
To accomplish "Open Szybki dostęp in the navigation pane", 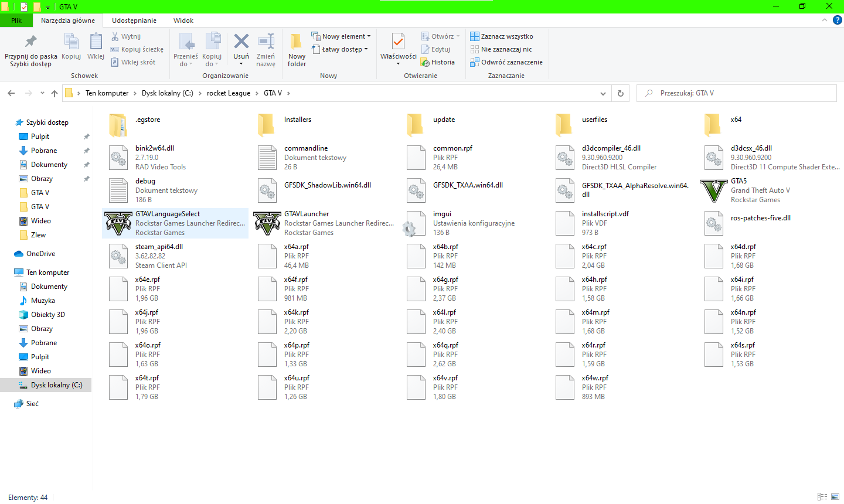I will coord(47,122).
